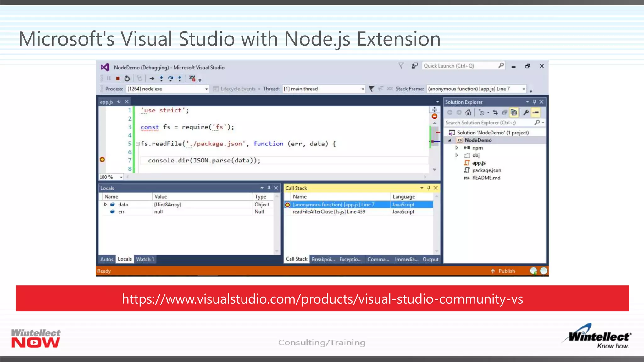Select readFileAfterClose call stack frame
The width and height of the screenshot is (644, 362).
358,212
